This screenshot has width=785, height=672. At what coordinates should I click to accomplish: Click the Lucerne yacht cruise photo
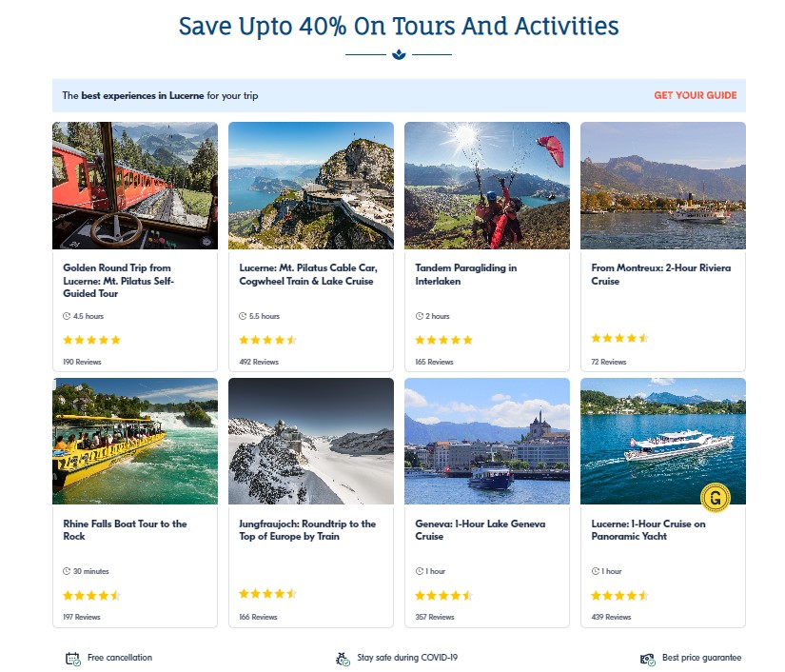click(662, 440)
